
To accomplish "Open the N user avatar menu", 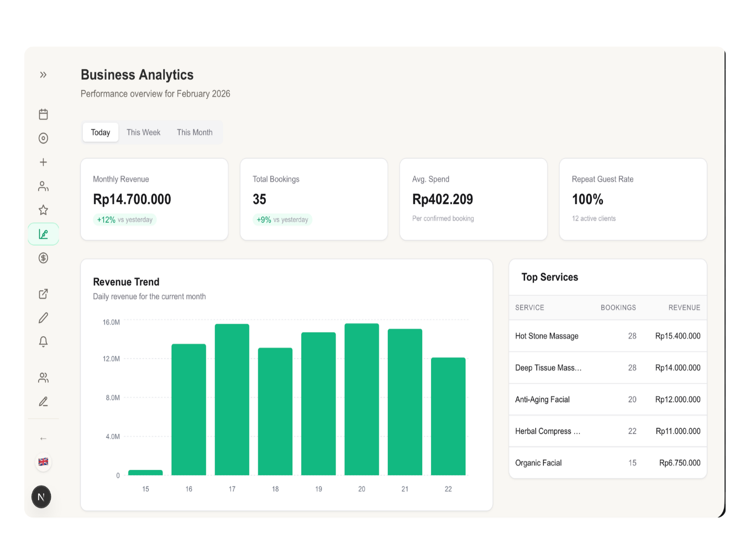I will (x=41, y=497).
